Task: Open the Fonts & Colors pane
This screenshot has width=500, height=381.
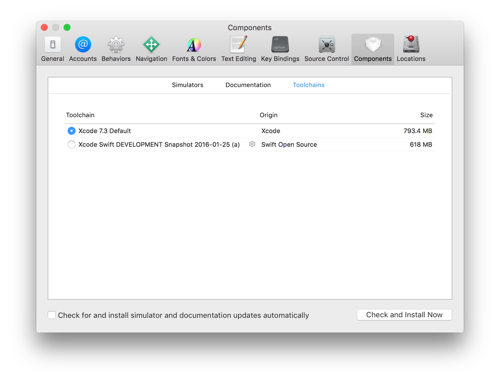Action: pyautogui.click(x=194, y=49)
